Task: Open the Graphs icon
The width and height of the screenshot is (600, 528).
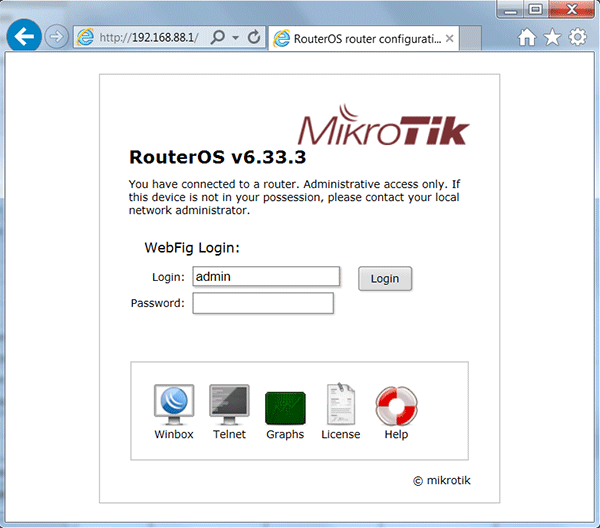Action: tap(285, 408)
